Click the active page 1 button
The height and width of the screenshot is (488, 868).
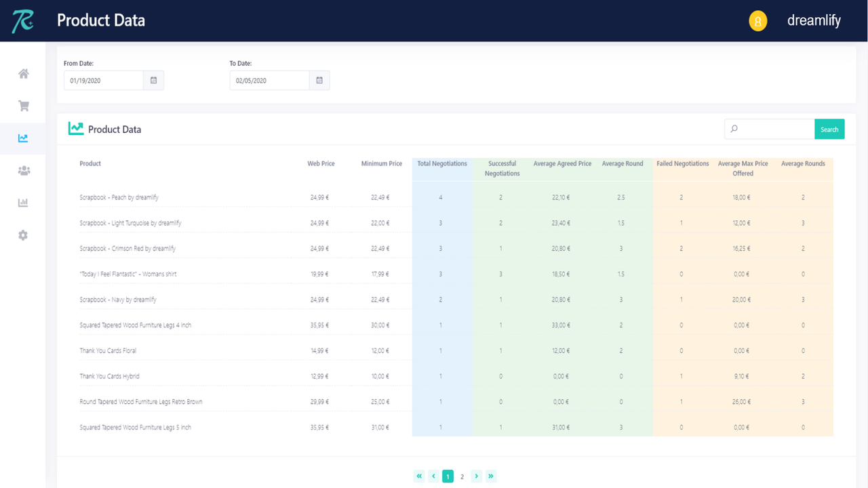pyautogui.click(x=448, y=476)
